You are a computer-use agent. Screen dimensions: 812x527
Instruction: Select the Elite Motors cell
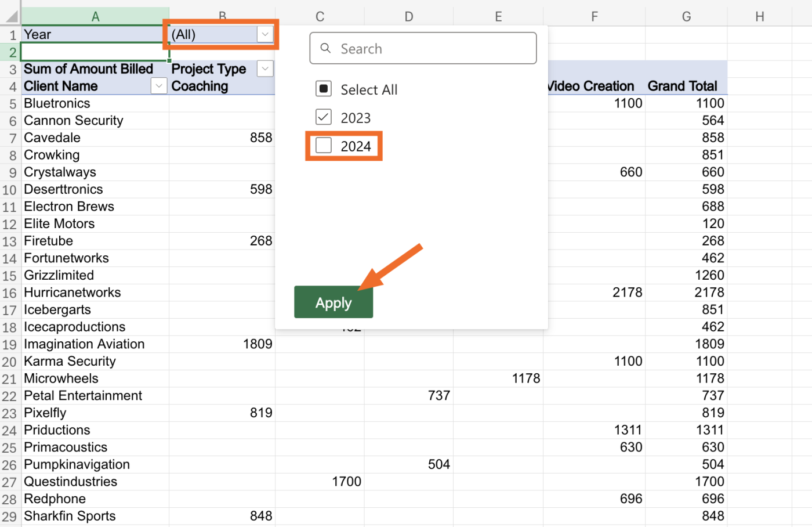(x=95, y=223)
